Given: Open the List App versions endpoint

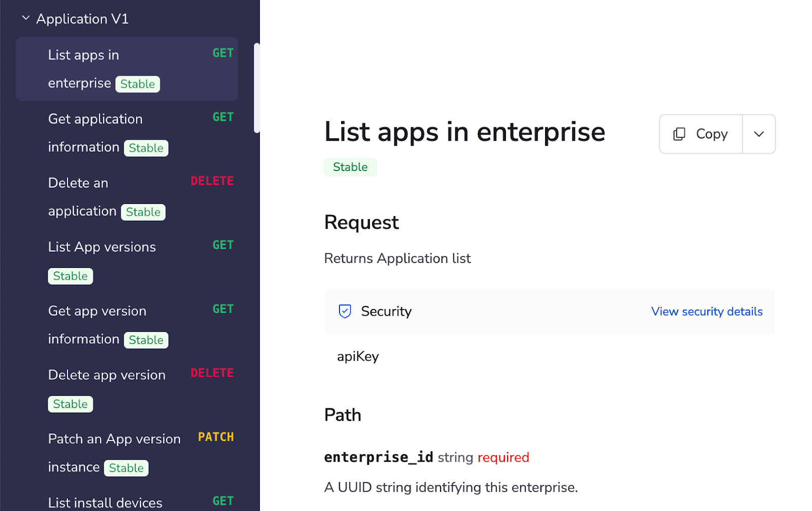Looking at the screenshot, I should click(101, 247).
